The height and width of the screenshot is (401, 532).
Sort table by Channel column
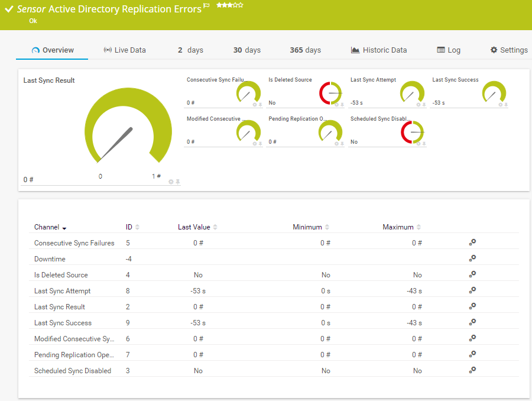(50, 227)
